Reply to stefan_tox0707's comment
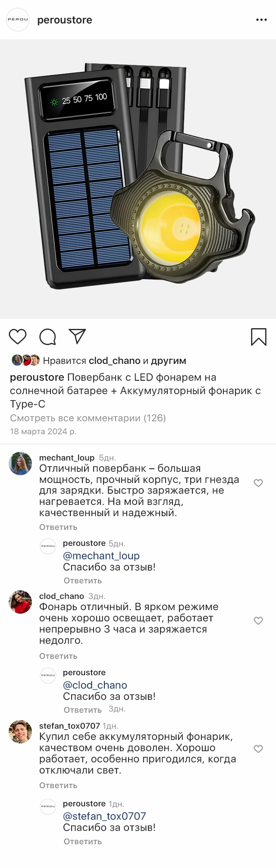 [58, 785]
